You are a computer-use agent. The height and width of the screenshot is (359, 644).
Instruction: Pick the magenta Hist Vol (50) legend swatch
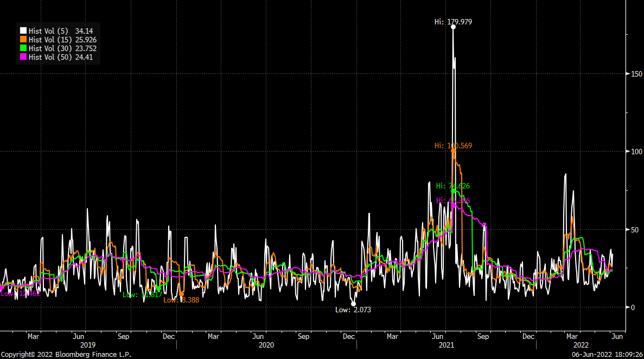23,57
